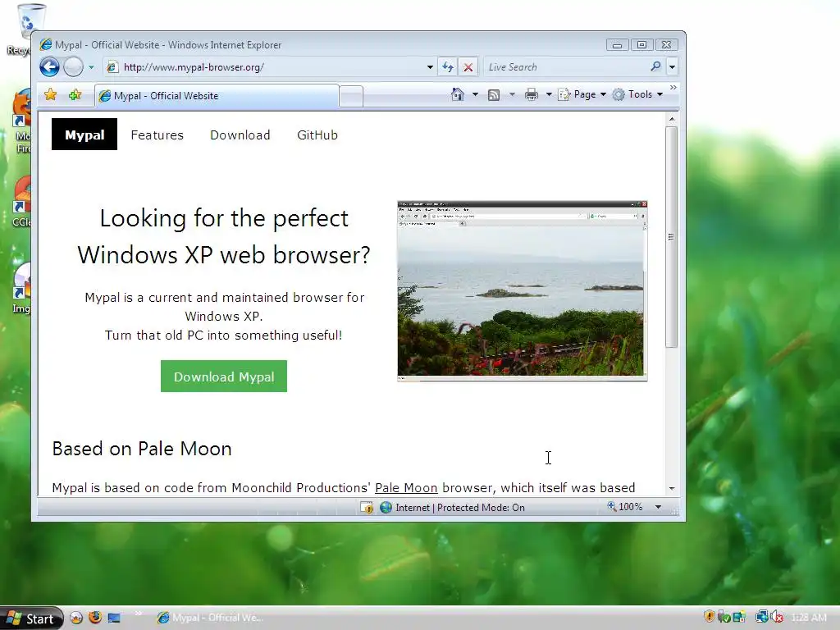Click the Mypal browser screenshot image
Image resolution: width=840 pixels, height=630 pixels.
[x=523, y=291]
